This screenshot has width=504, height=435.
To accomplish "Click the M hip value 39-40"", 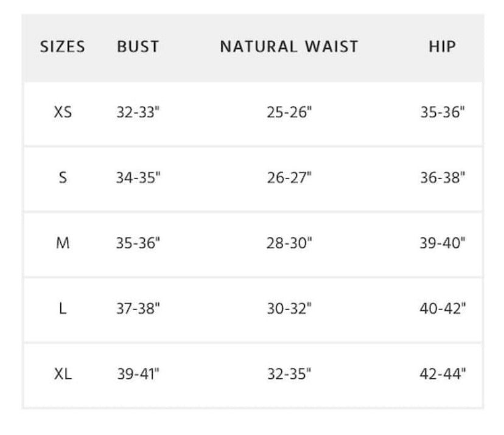I will 443,244.
